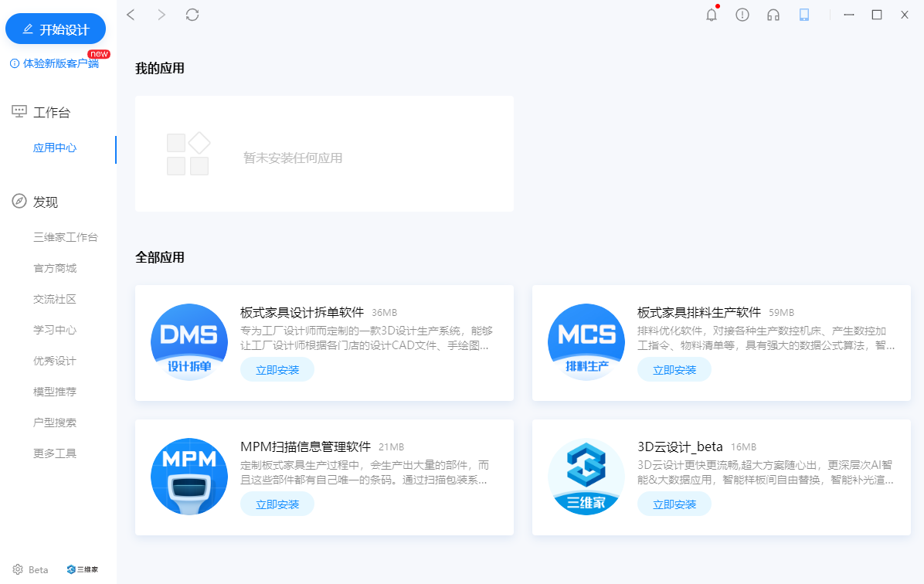Refresh the page using the reload icon
This screenshot has height=584, width=924.
[x=192, y=15]
